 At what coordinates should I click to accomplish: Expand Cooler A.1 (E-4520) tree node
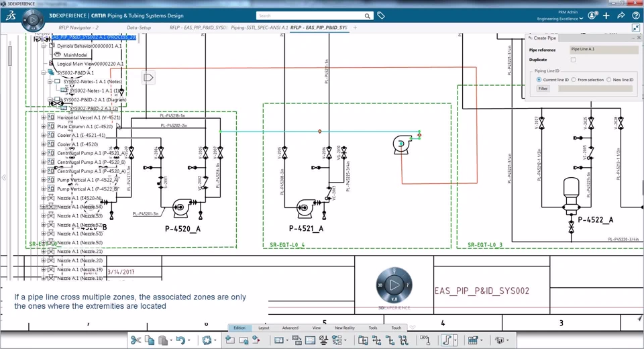[44, 144]
